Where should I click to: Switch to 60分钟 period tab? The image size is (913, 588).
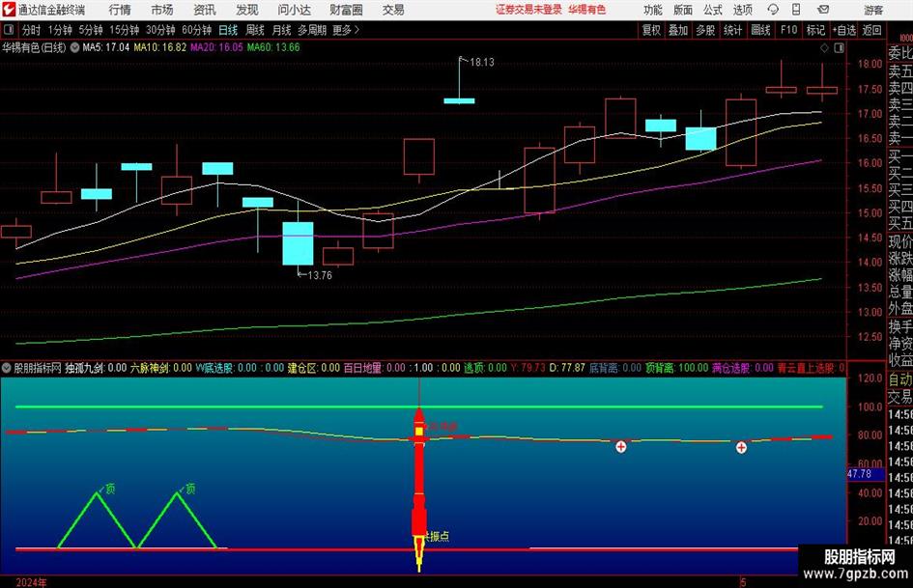coord(196,30)
